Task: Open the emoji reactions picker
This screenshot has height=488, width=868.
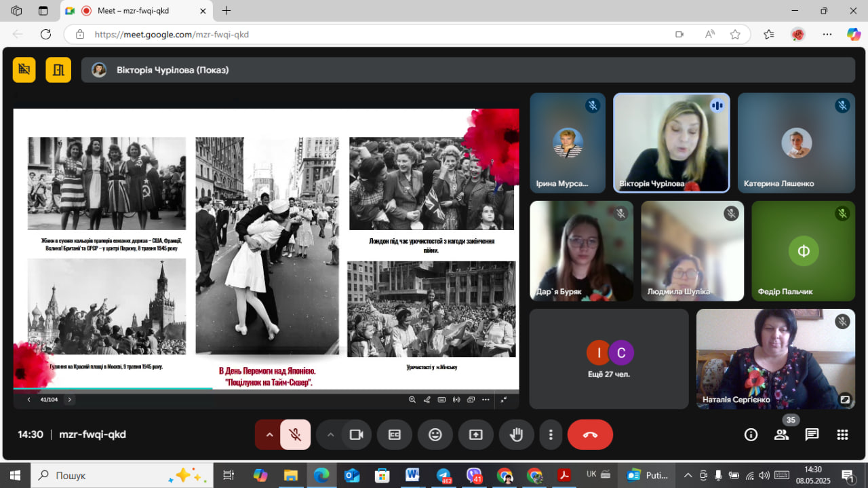Action: (x=435, y=435)
